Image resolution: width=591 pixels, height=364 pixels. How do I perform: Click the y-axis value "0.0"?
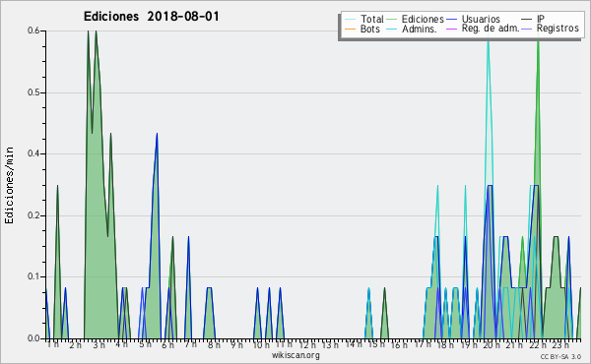coord(33,338)
